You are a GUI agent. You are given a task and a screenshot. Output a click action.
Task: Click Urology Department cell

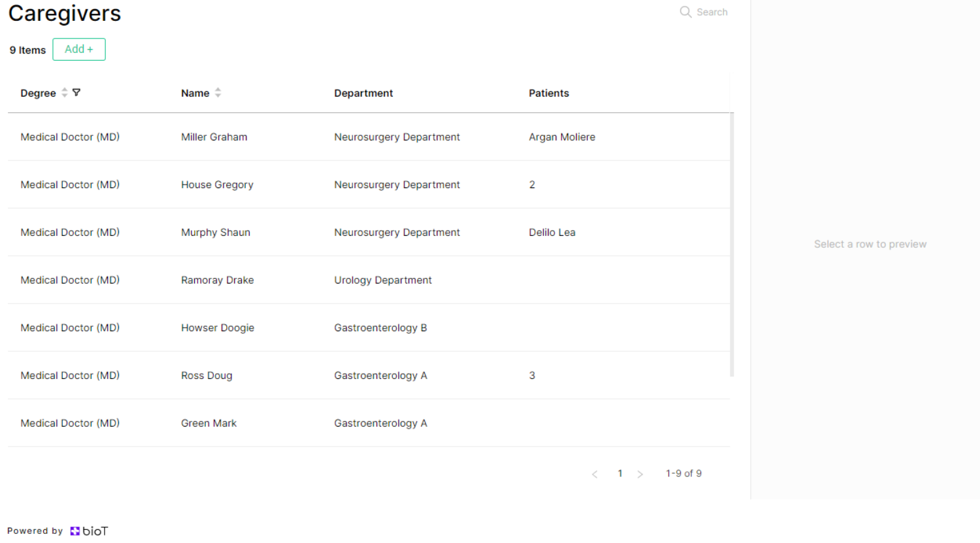tap(383, 280)
